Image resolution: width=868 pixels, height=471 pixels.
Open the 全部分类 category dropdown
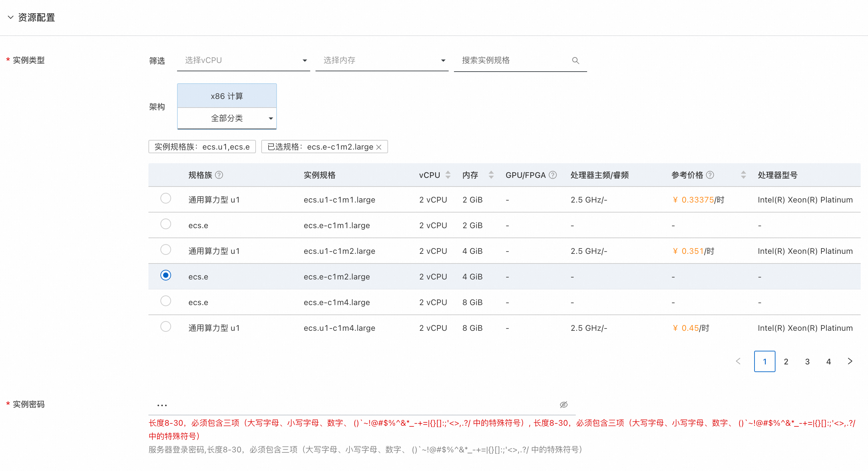(227, 118)
